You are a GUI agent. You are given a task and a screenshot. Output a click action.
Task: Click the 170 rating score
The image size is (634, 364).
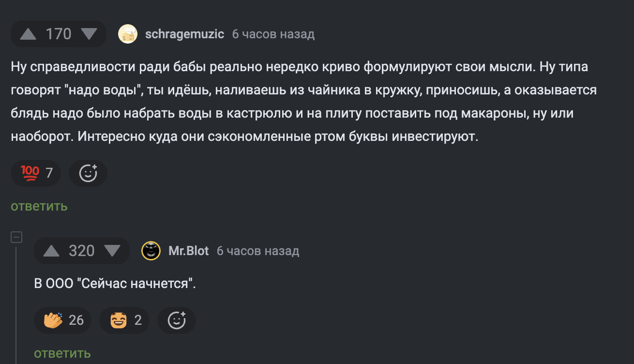pos(59,34)
